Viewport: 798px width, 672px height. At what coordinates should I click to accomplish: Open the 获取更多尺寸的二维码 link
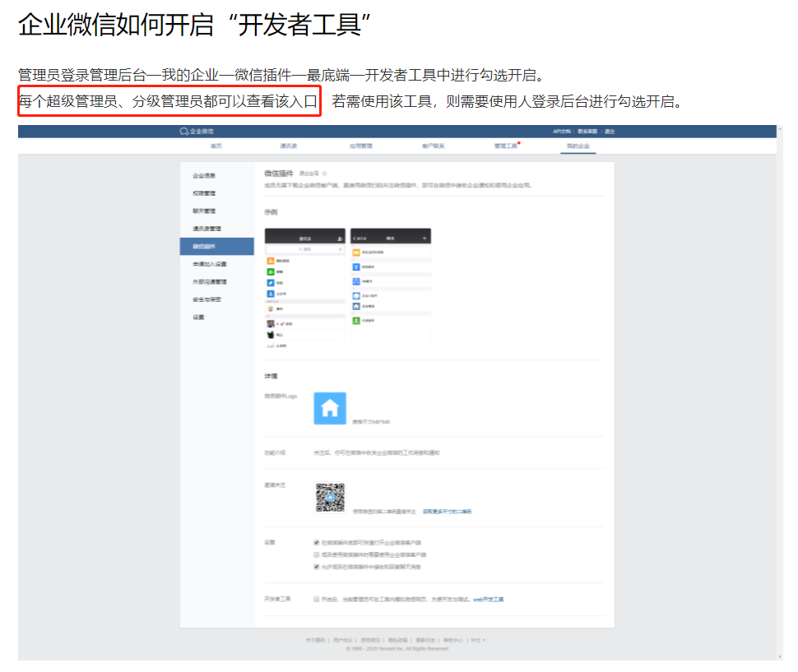click(447, 512)
